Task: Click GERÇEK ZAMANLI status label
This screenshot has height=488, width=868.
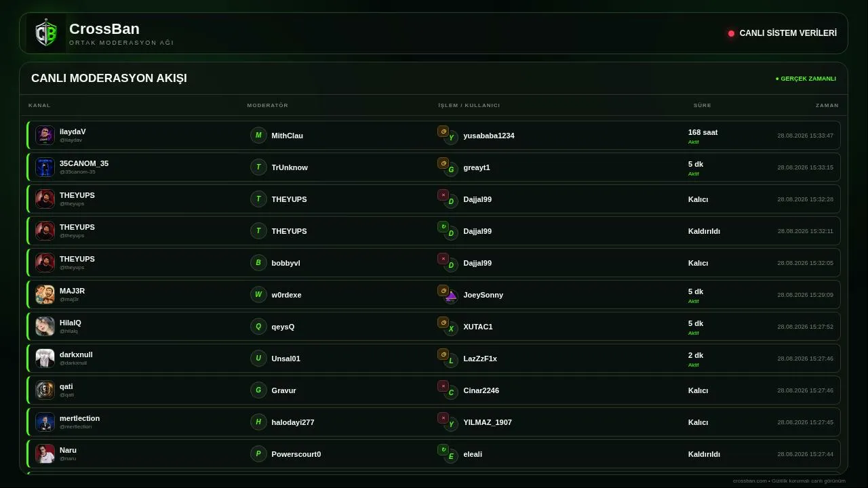Action: 806,79
